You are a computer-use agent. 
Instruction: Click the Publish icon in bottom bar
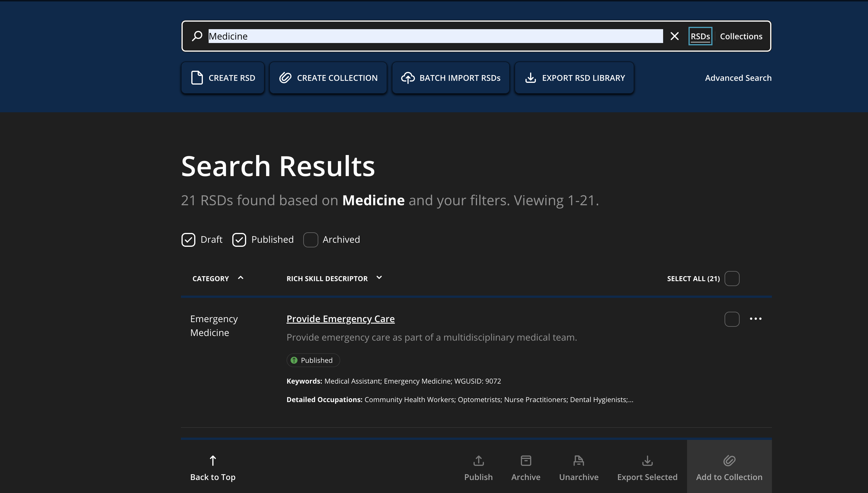click(478, 461)
